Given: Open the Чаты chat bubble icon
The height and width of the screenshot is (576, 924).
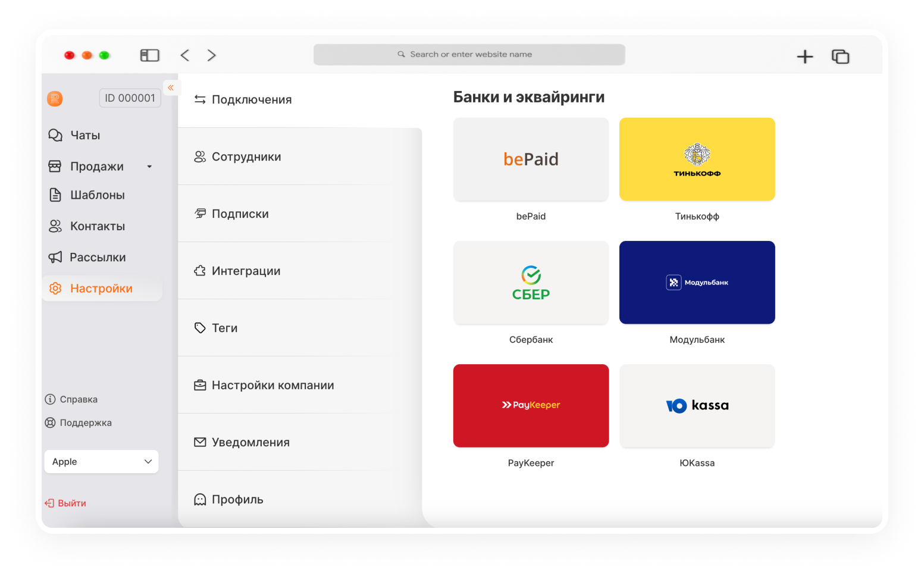Looking at the screenshot, I should pos(55,135).
